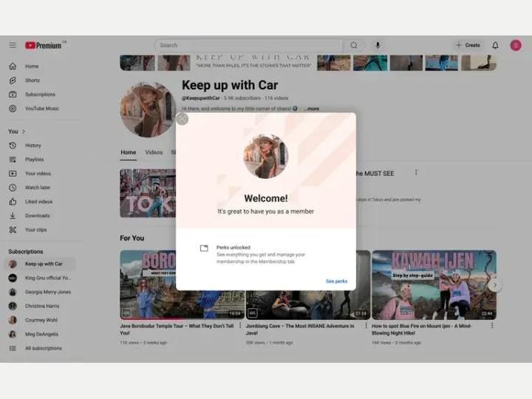532x399 pixels.
Task: Select Keep up with Car subscription
Action: pos(40,264)
